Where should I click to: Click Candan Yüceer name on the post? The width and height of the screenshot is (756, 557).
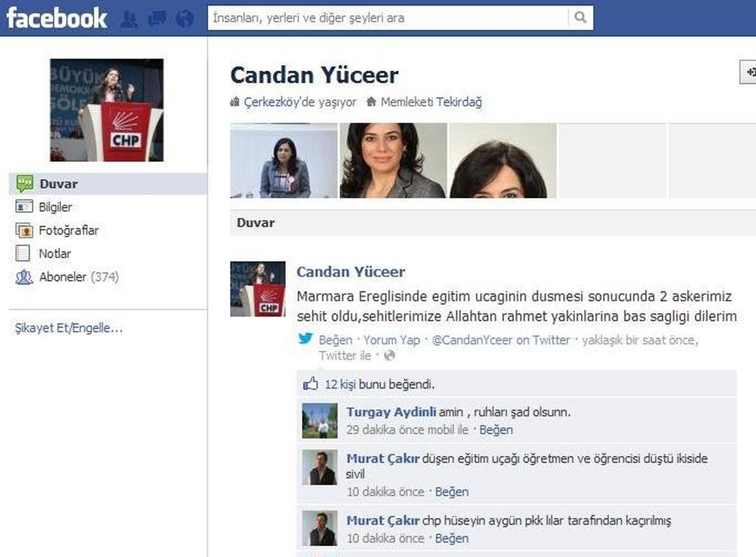click(351, 272)
